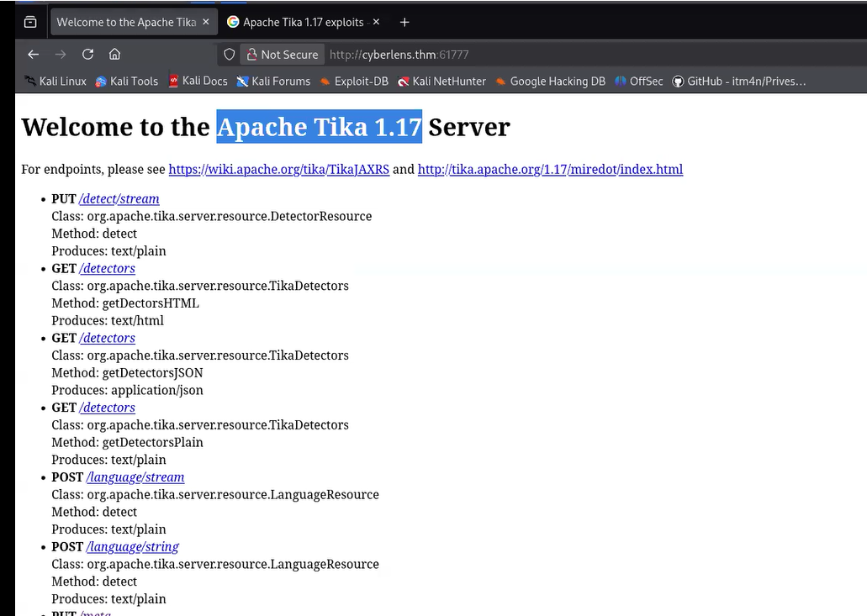Click the Not Secure padlock indicator
This screenshot has width=867, height=616.
pos(283,54)
